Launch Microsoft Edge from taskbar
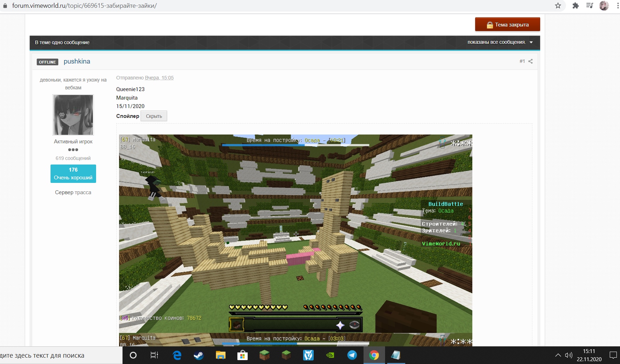620x364 pixels. (177, 355)
